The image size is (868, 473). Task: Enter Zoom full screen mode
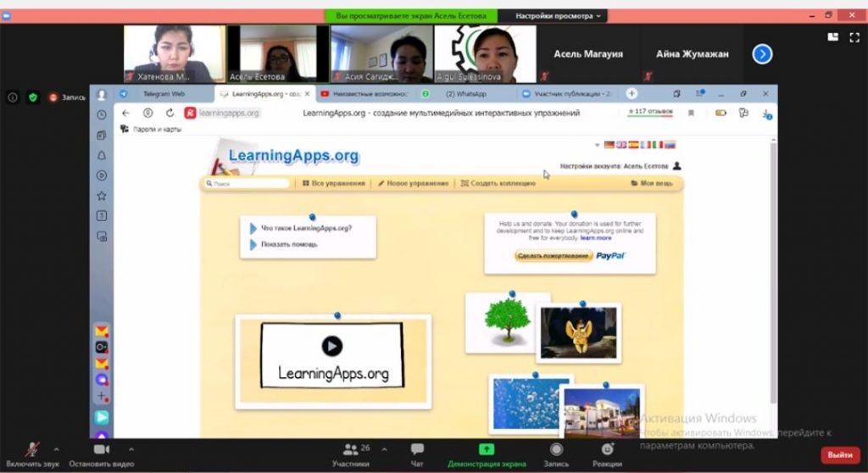854,37
